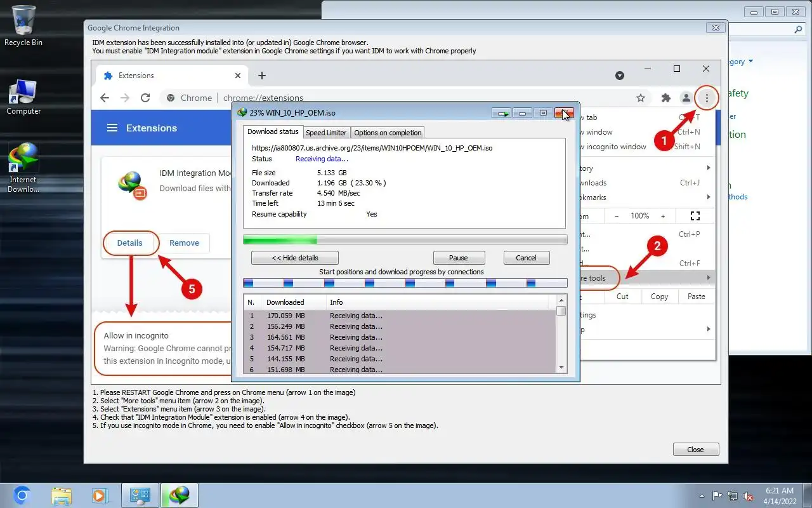Click the connections progress segment bar

(x=405, y=283)
